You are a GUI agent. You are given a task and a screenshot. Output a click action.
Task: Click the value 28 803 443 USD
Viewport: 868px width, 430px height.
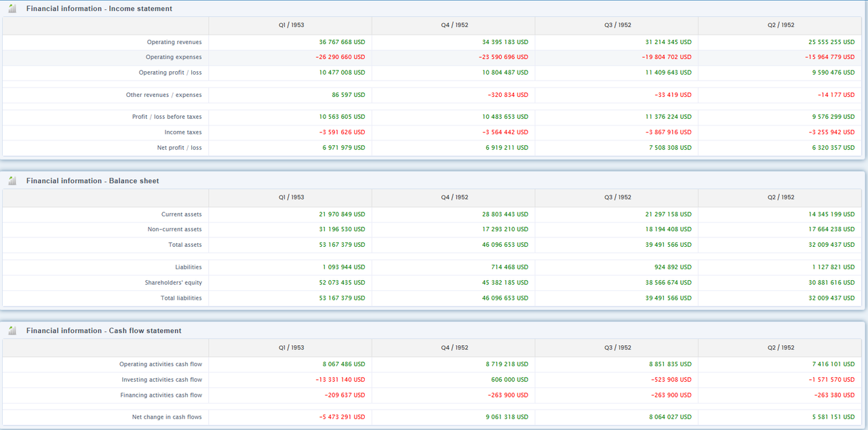(x=505, y=214)
